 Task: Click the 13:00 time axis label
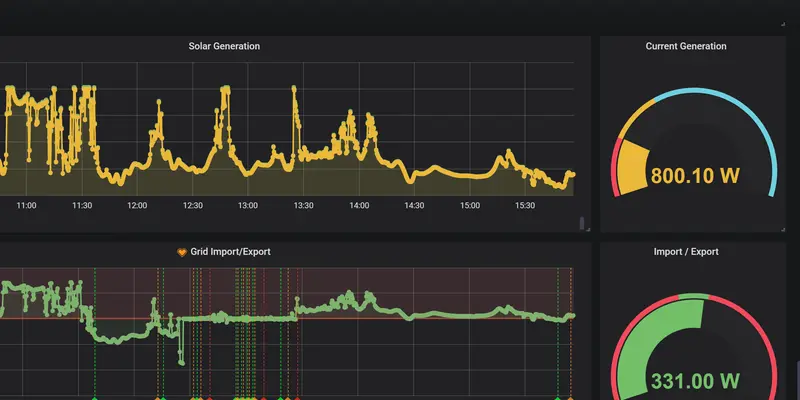(248, 205)
